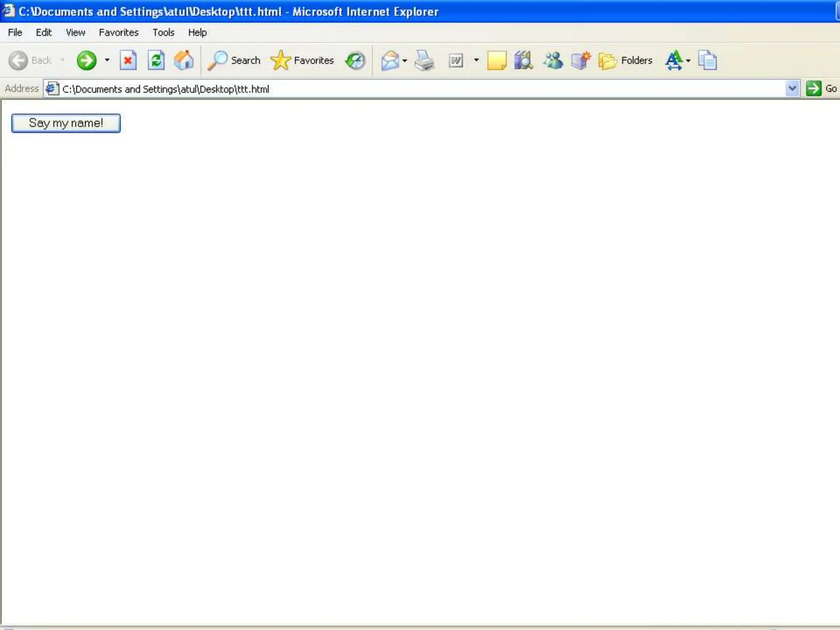Click the green Forward arrow button
This screenshot has height=630, width=840.
87,61
